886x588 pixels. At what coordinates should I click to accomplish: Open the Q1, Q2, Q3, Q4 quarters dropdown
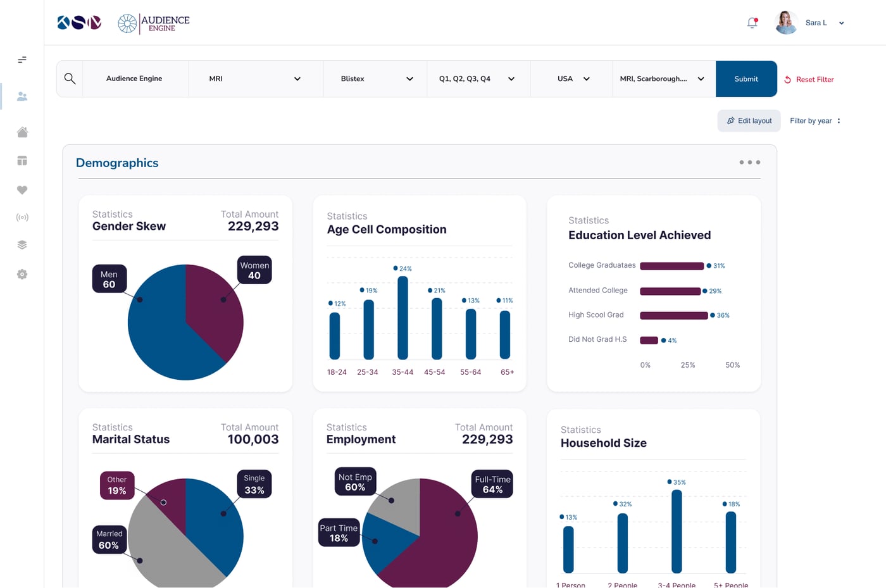478,78
